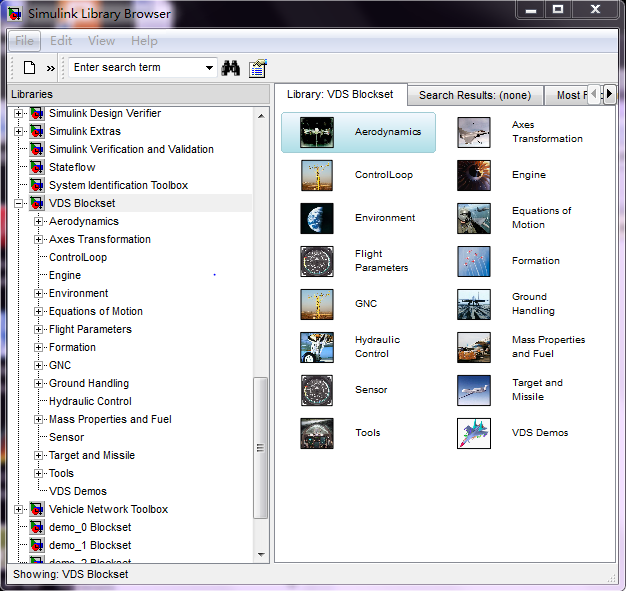Screen dimensions: 626x591
Task: Expand the Ground Handling tree node
Action: pyautogui.click(x=38, y=383)
